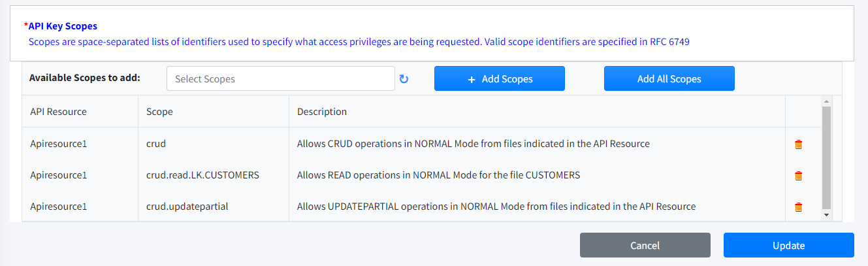Image resolution: width=868 pixels, height=266 pixels.
Task: Click the Scope column header
Action: [x=159, y=112]
